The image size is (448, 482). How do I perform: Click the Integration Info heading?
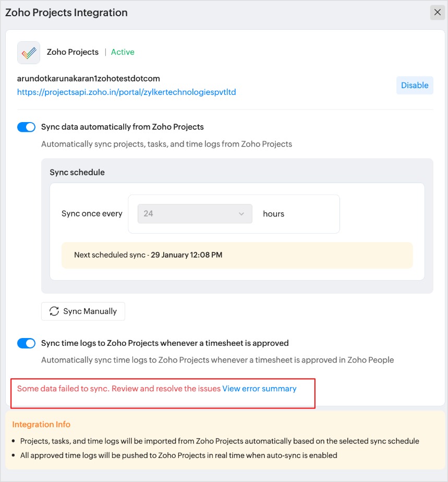(41, 425)
